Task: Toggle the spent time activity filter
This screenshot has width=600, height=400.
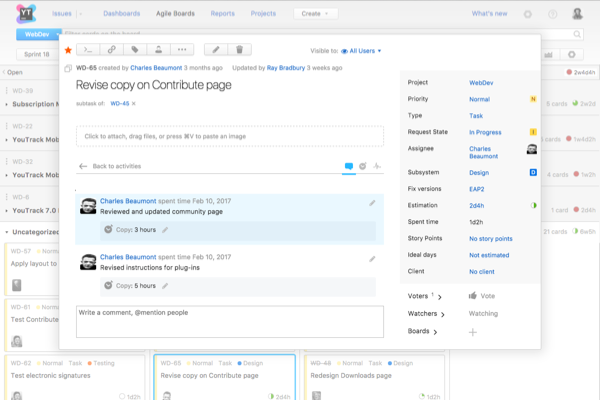Action: coord(363,166)
